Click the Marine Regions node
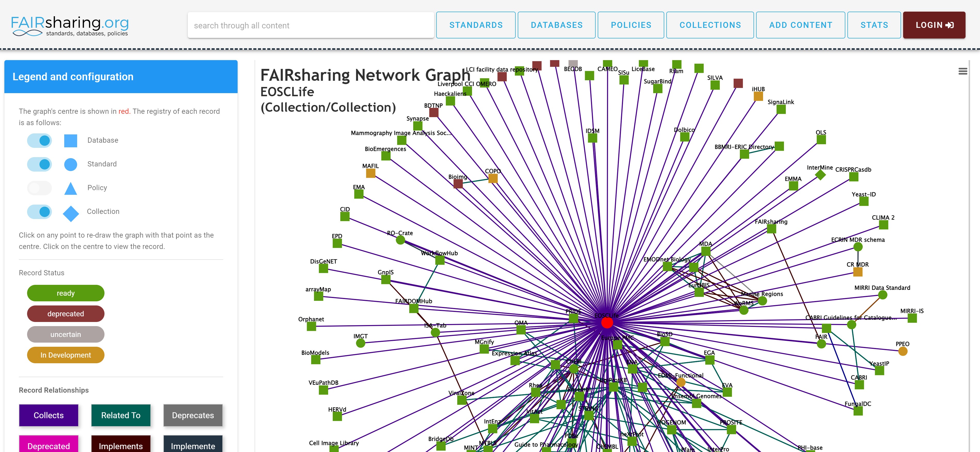The width and height of the screenshot is (980, 452). (762, 301)
